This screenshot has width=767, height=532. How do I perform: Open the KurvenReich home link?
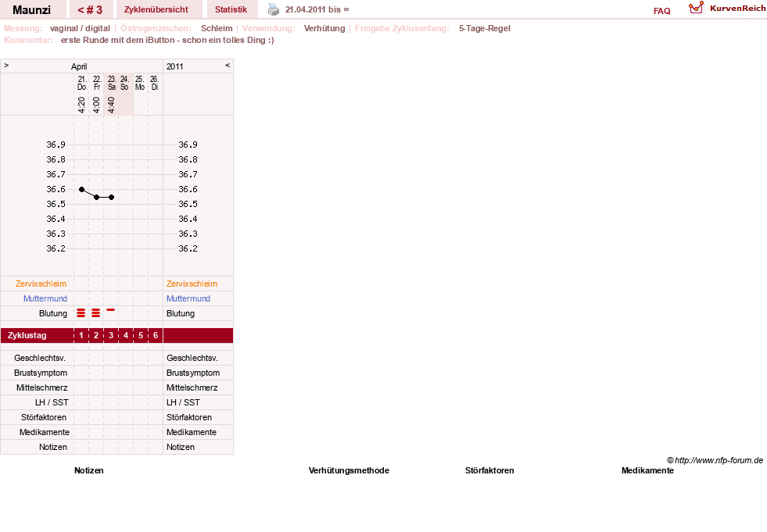(737, 9)
